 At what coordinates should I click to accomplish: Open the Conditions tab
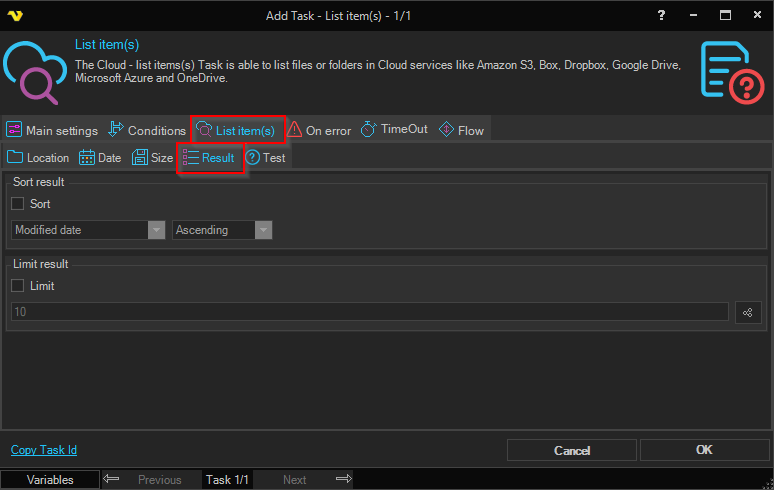click(146, 131)
